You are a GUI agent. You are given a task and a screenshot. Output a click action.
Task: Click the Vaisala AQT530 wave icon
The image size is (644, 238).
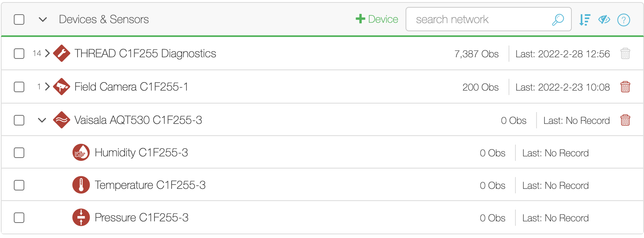[x=62, y=120]
